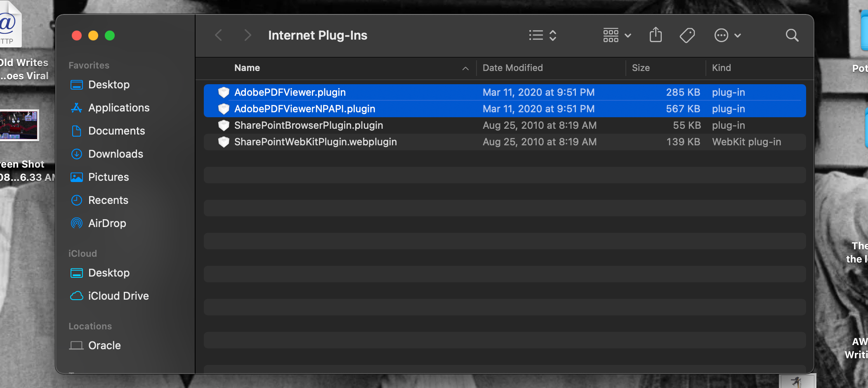The height and width of the screenshot is (388, 868).
Task: Open the grouping options dropdown
Action: 616,35
